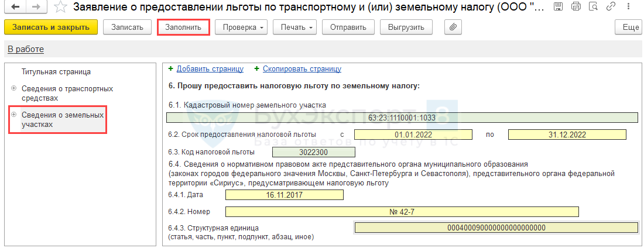This screenshot has width=644, height=248.
Task: Click the forward navigation arrow
Action: click(36, 8)
